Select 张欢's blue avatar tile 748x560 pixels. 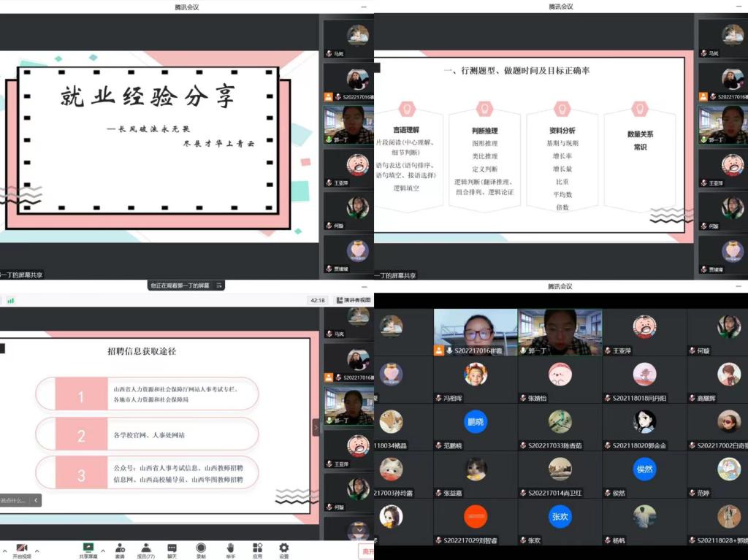(x=560, y=516)
